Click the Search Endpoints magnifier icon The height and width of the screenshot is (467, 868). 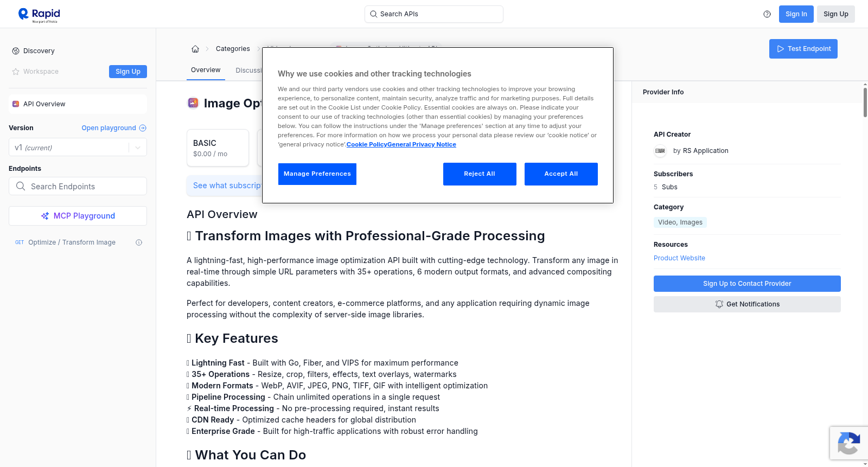[x=21, y=186]
